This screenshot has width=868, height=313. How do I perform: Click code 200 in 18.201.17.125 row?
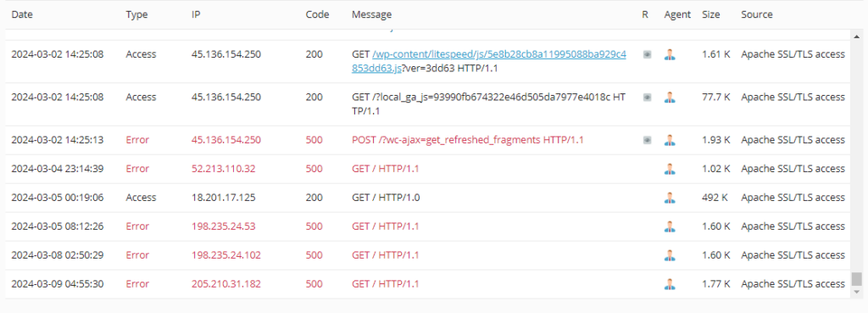(x=314, y=198)
